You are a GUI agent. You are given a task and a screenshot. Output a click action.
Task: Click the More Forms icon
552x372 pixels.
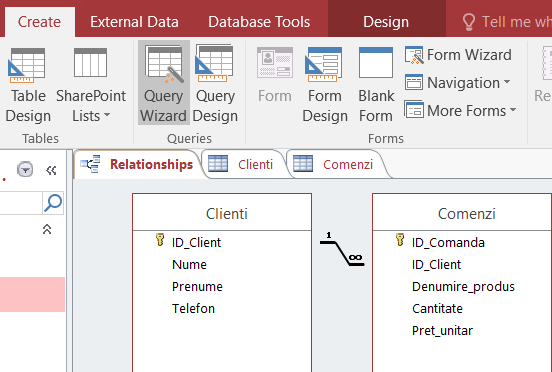[x=414, y=110]
